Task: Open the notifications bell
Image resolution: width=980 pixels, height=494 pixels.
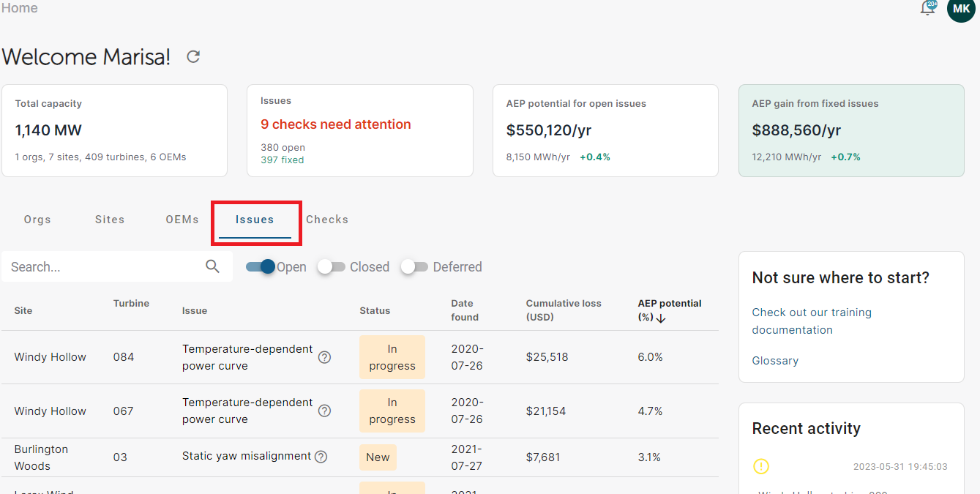Action: click(927, 9)
